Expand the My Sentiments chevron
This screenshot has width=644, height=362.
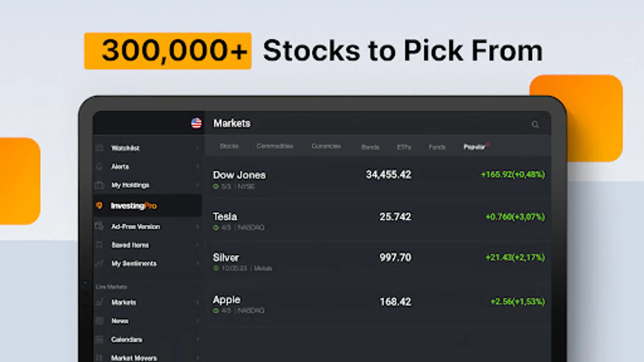[x=197, y=263]
